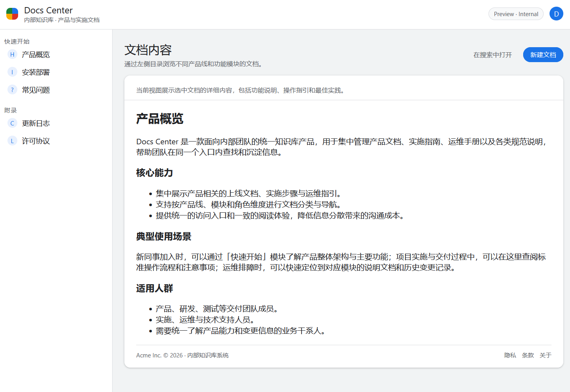Click the Acme Inc. © 2026 footer text
570x392 pixels.
click(x=182, y=355)
